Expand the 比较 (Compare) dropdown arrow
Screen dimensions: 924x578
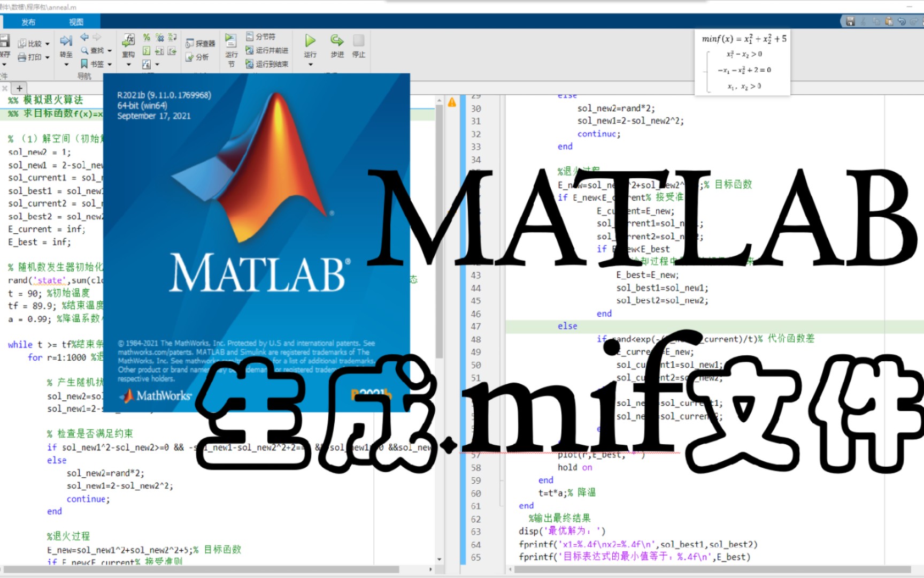tap(47, 44)
